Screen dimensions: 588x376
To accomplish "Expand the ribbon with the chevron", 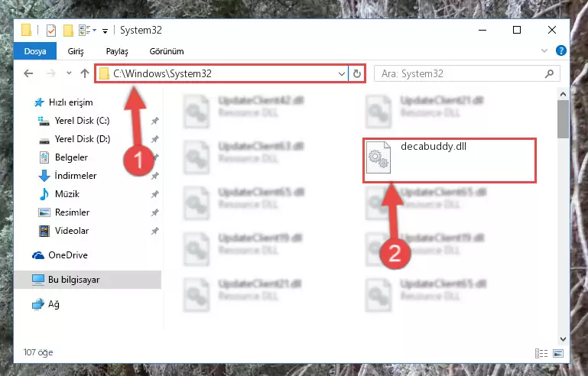I will point(544,50).
